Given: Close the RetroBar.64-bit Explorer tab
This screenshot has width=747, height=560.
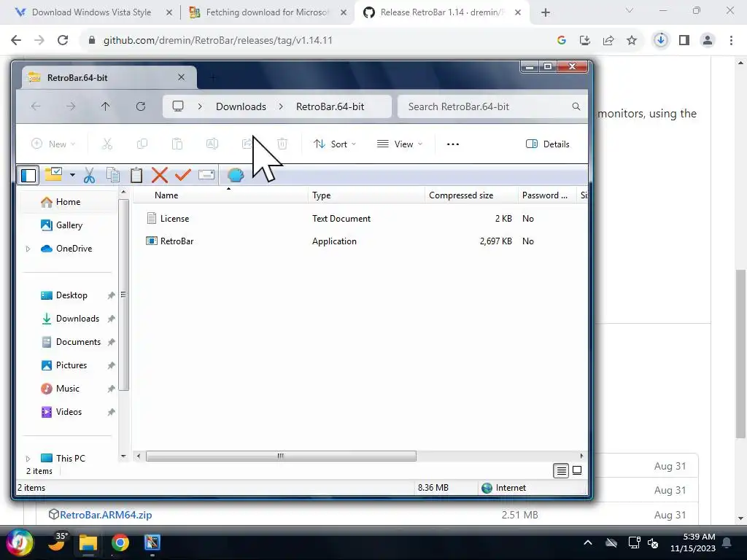Looking at the screenshot, I should pos(181,77).
